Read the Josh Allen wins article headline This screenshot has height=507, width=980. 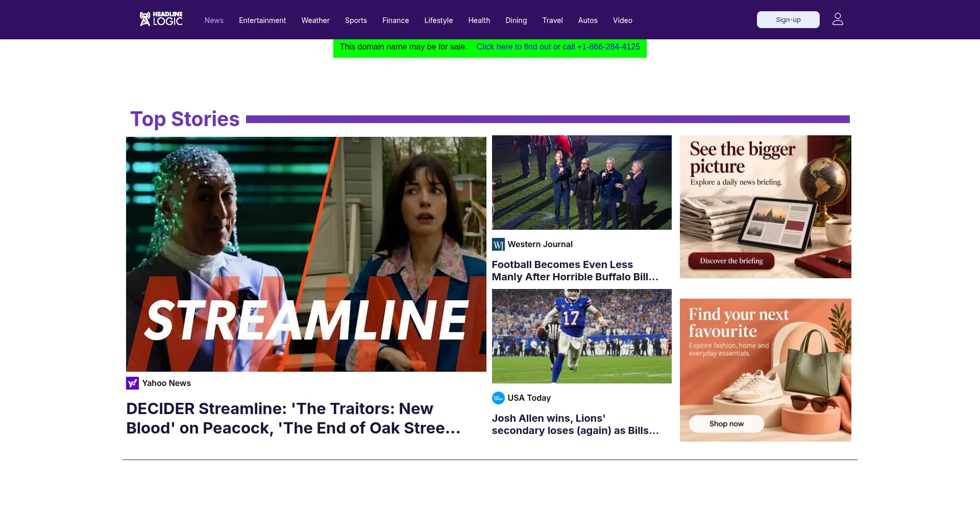click(575, 424)
